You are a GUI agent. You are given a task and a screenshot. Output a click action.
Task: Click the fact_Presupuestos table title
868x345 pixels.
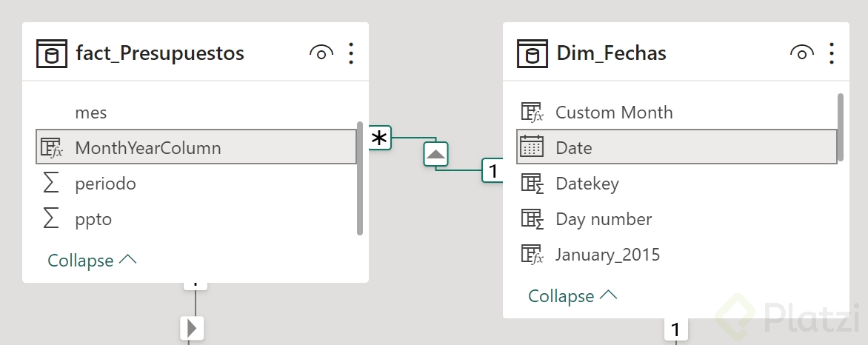(160, 53)
